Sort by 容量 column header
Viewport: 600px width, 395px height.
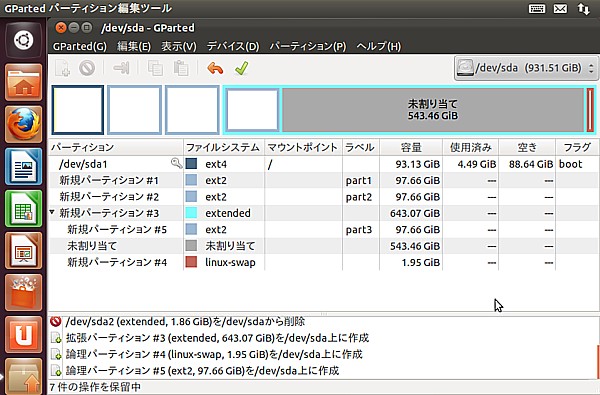point(411,147)
